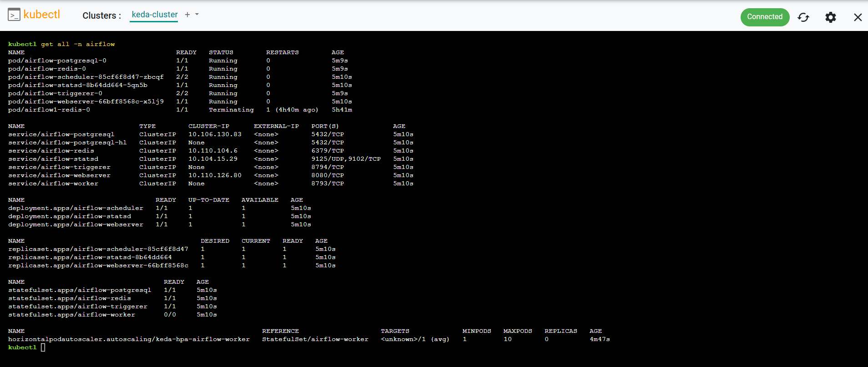This screenshot has width=868, height=367.
Task: Select text 'pod/airflow1-redis-0'
Action: (49, 110)
